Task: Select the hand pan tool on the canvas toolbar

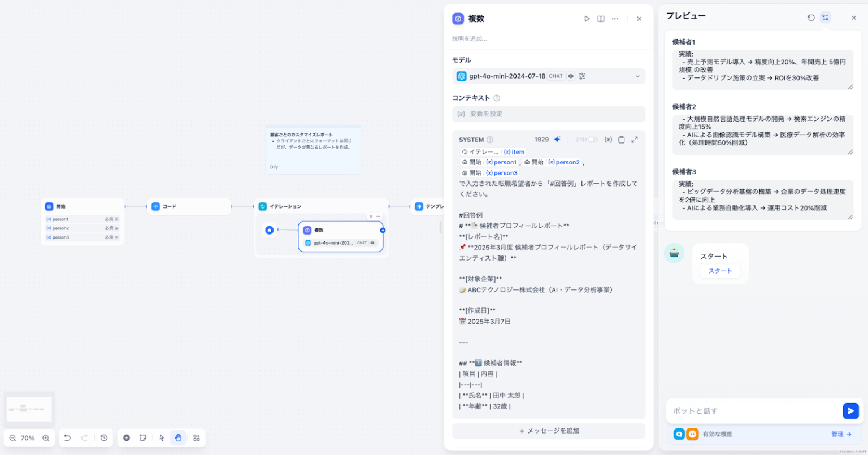Action: point(179,437)
